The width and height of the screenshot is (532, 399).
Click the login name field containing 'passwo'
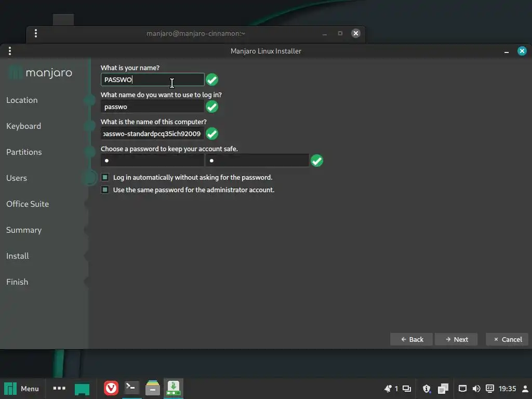pyautogui.click(x=153, y=107)
